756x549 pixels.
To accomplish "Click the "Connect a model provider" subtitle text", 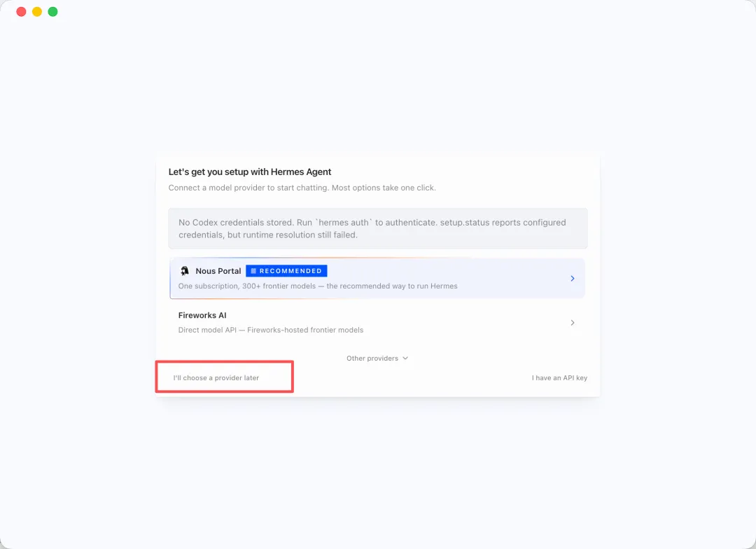I will pyautogui.click(x=302, y=188).
